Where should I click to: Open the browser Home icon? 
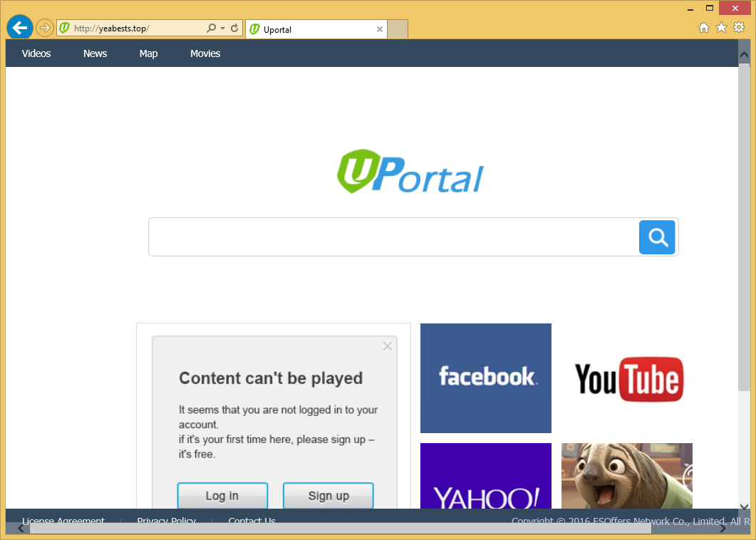tap(704, 28)
